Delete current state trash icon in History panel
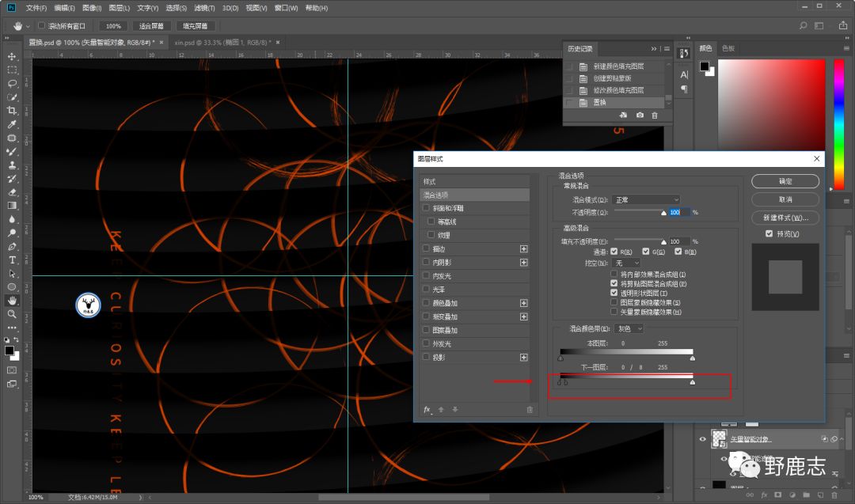 pos(655,115)
